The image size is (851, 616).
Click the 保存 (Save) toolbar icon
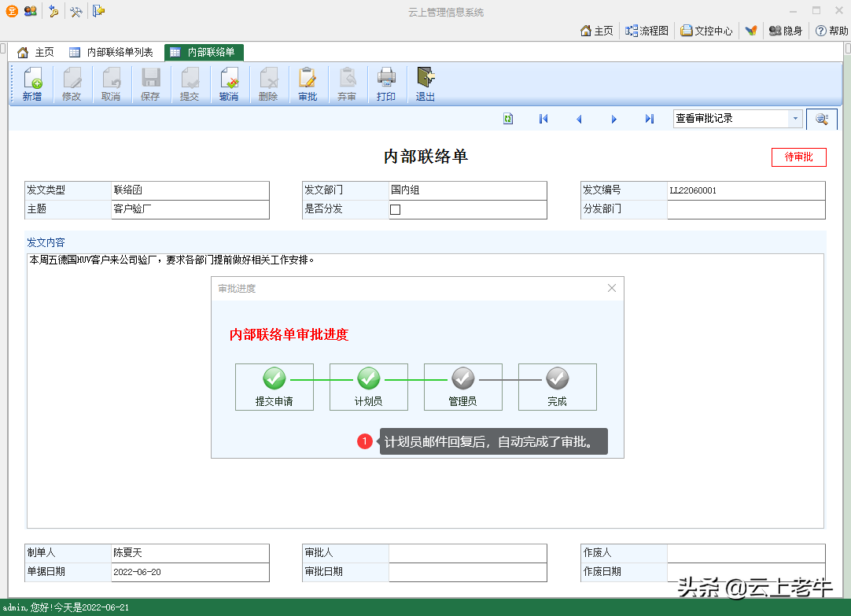(150, 83)
